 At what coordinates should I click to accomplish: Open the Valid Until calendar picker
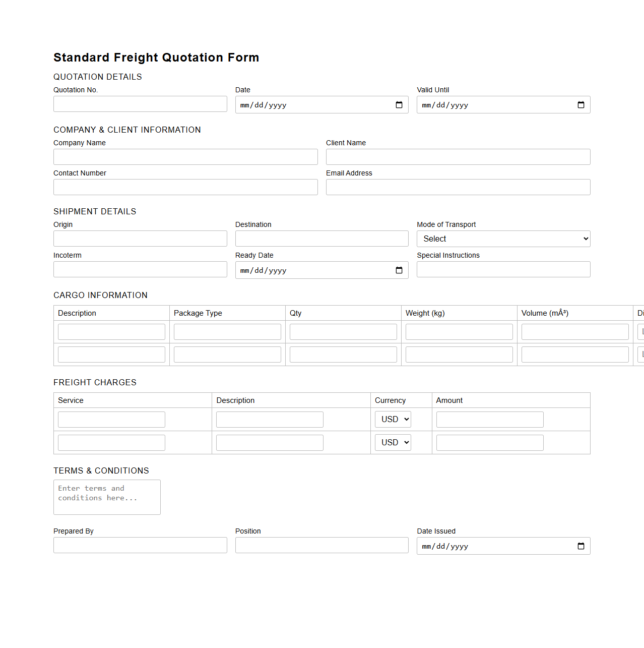coord(581,105)
